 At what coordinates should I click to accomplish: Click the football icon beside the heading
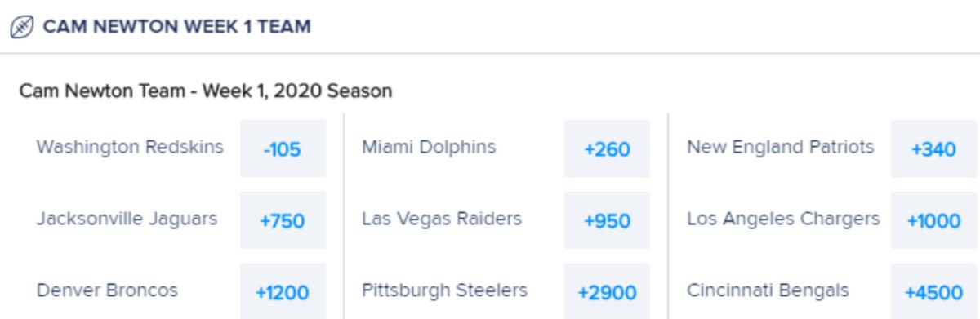coord(21,27)
